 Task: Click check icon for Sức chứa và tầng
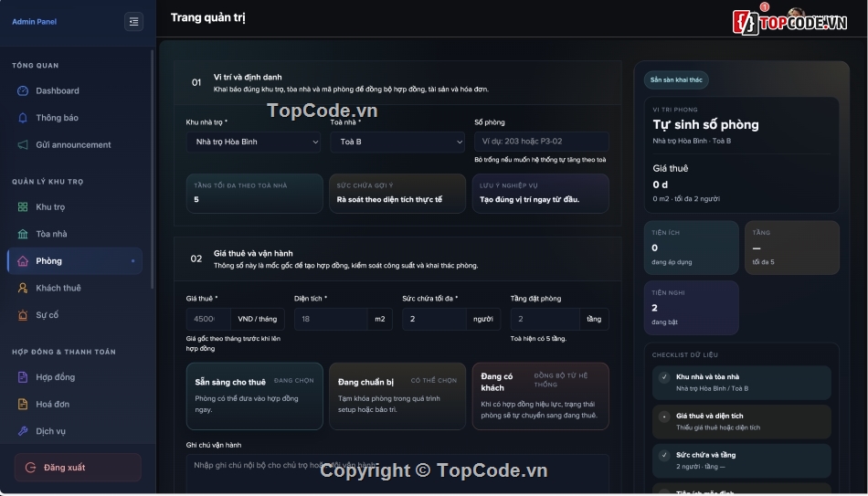(x=664, y=456)
